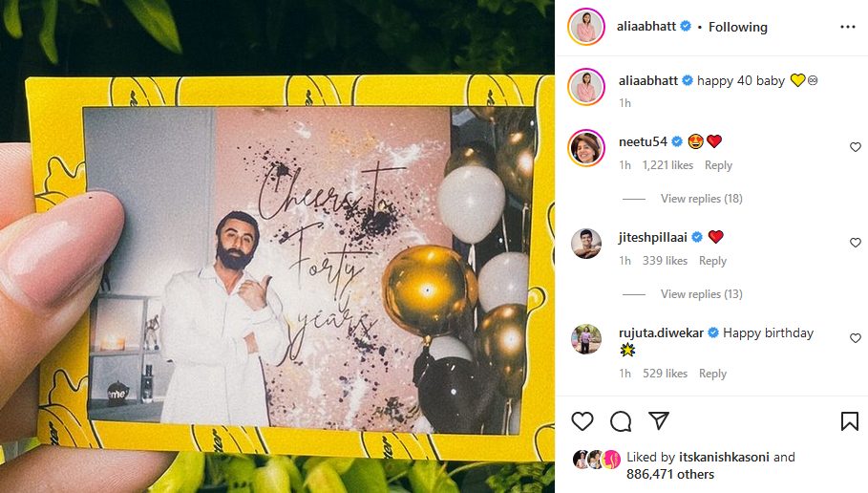Save post with bookmark icon

pos(850,421)
